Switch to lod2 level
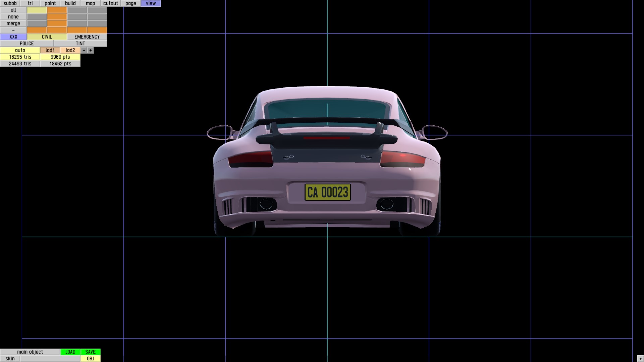This screenshot has width=644, height=362. (70, 50)
